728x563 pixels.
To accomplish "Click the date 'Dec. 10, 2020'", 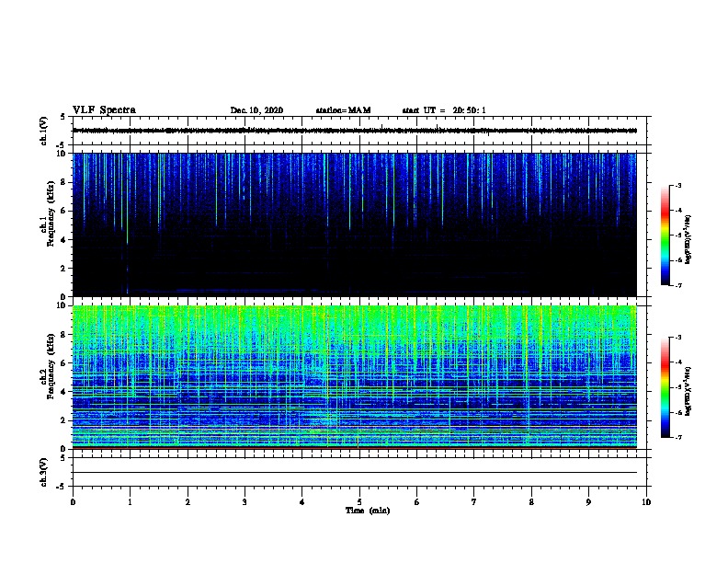I will coord(256,110).
